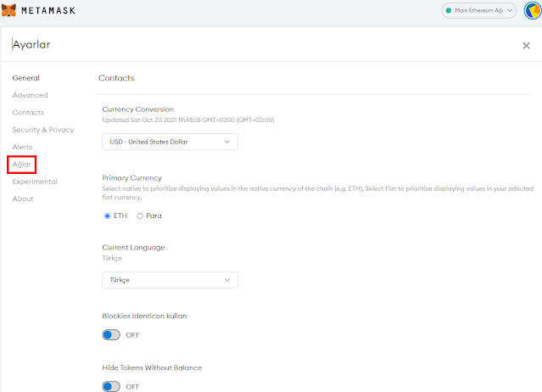Expand the Türkçe language dropdown
The height and width of the screenshot is (392, 542).
(x=170, y=279)
